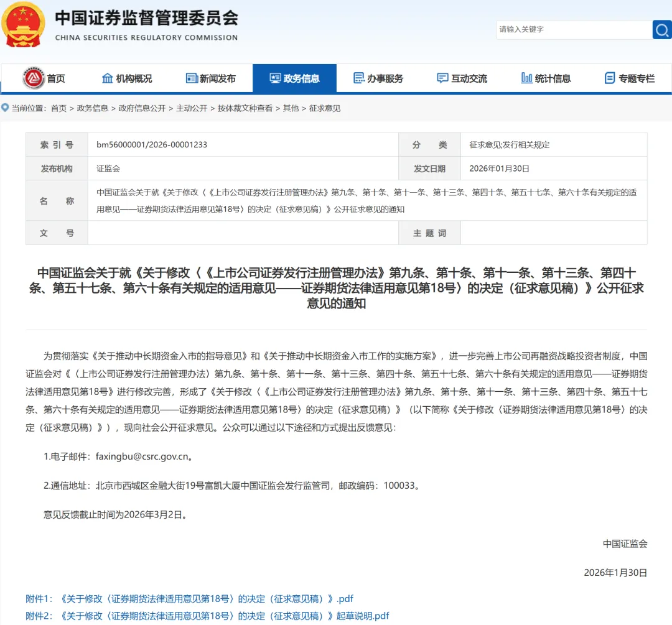This screenshot has width=672, height=625.
Task: Click the postal code 100033
Action: (399, 485)
